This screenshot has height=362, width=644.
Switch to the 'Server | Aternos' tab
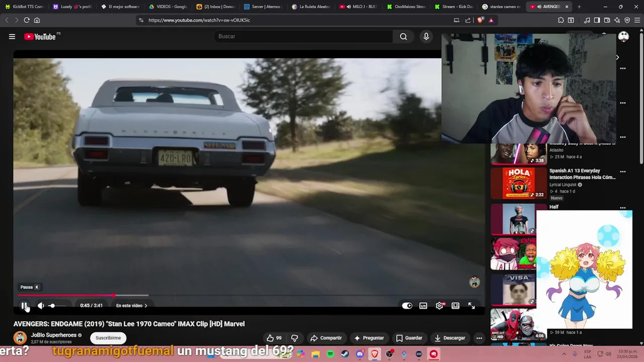tap(263, 7)
